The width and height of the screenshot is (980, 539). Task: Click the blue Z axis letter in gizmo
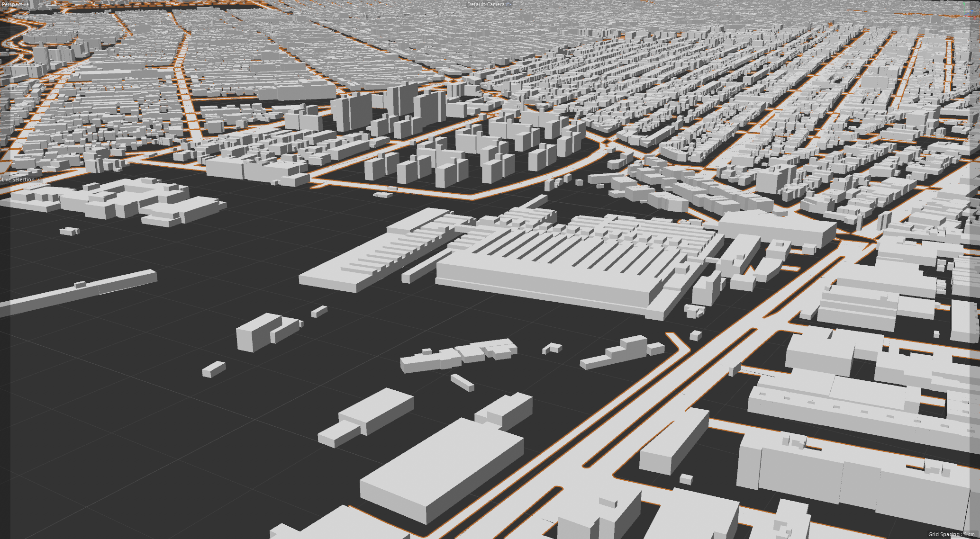point(972,12)
